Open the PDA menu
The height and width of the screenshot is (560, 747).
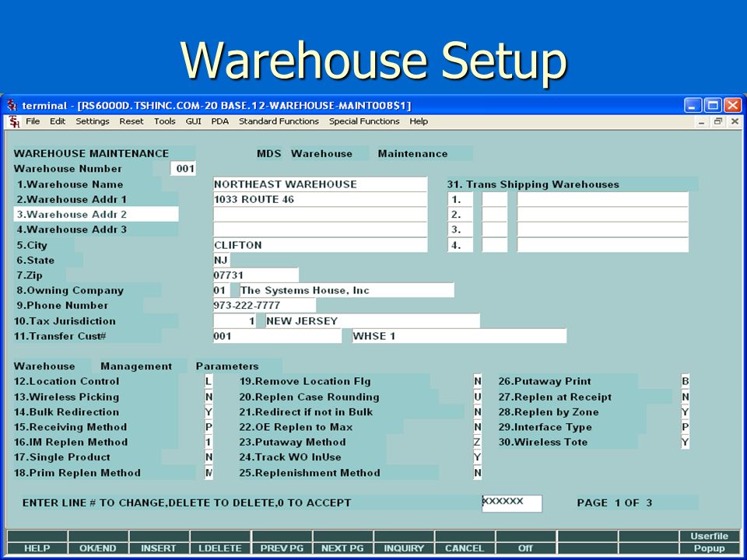[x=220, y=121]
